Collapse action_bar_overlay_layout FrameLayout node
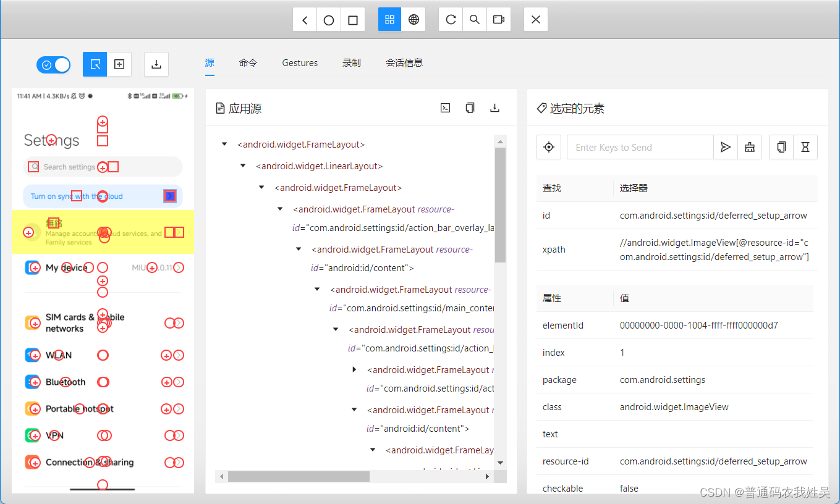The height and width of the screenshot is (504, 840). pos(280,209)
